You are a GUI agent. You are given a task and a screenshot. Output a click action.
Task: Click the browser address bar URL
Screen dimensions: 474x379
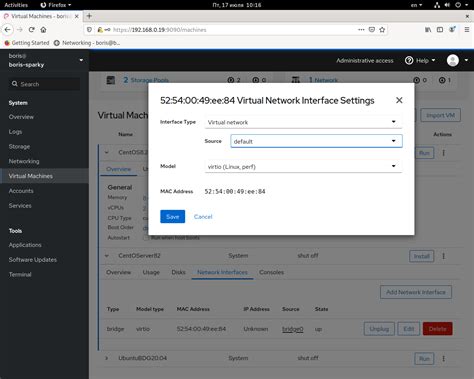tap(160, 30)
